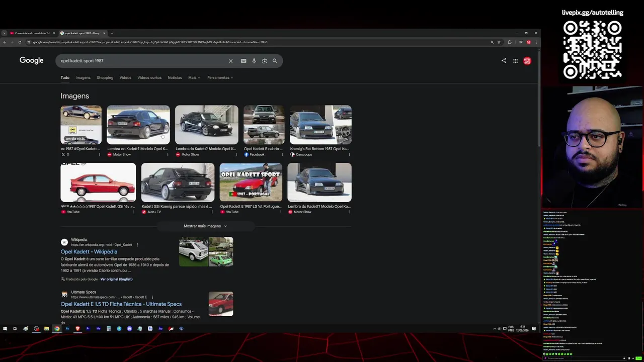Image resolution: width=644 pixels, height=362 pixels.
Task: Click Ver original (English) link
Action: point(116,279)
